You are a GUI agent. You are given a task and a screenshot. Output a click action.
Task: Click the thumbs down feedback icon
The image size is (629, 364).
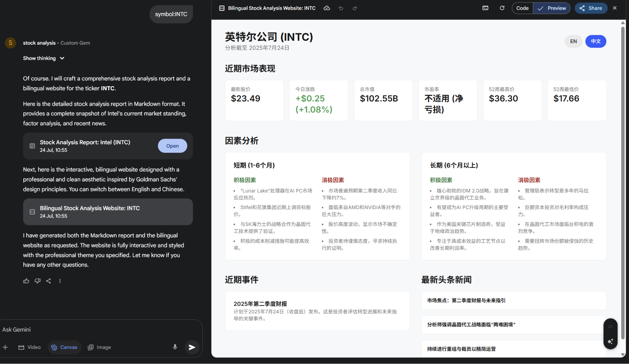[x=37, y=281]
